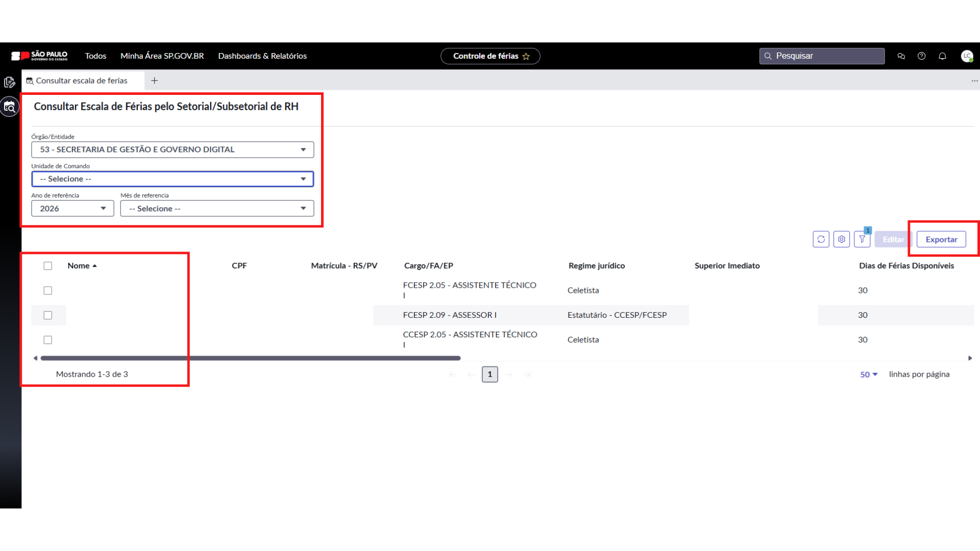Open the Órgão/Entidade dropdown
The height and width of the screenshot is (551, 980).
(x=173, y=149)
